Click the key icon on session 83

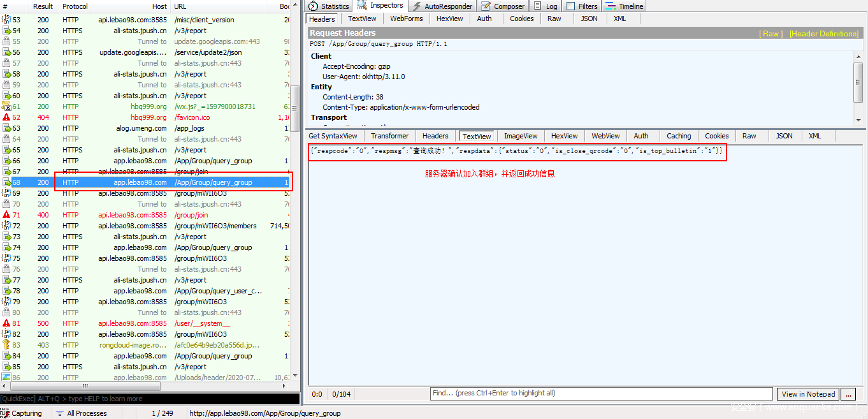pos(6,345)
